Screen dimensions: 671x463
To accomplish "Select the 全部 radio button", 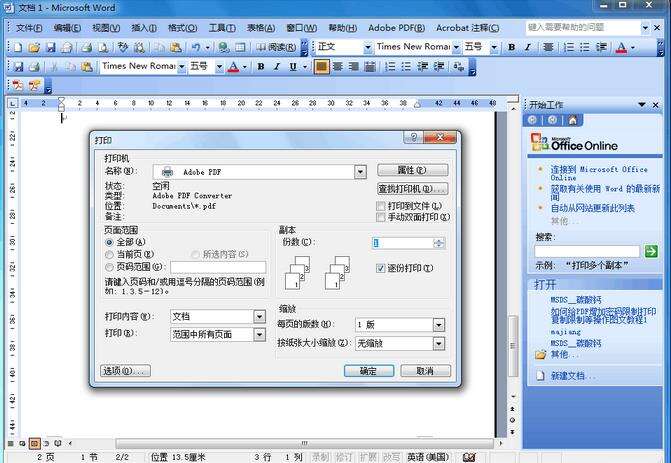I will [110, 242].
